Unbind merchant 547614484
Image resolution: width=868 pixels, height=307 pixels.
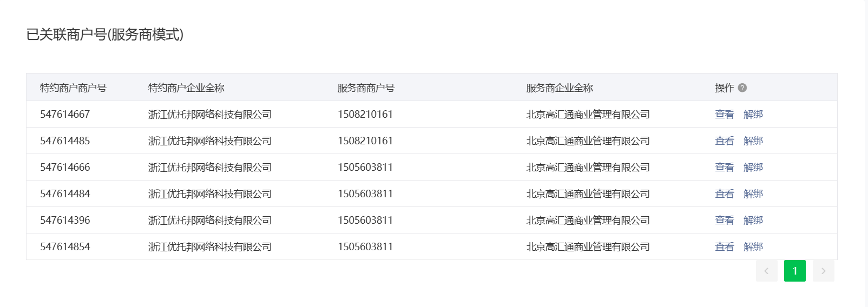(x=753, y=193)
